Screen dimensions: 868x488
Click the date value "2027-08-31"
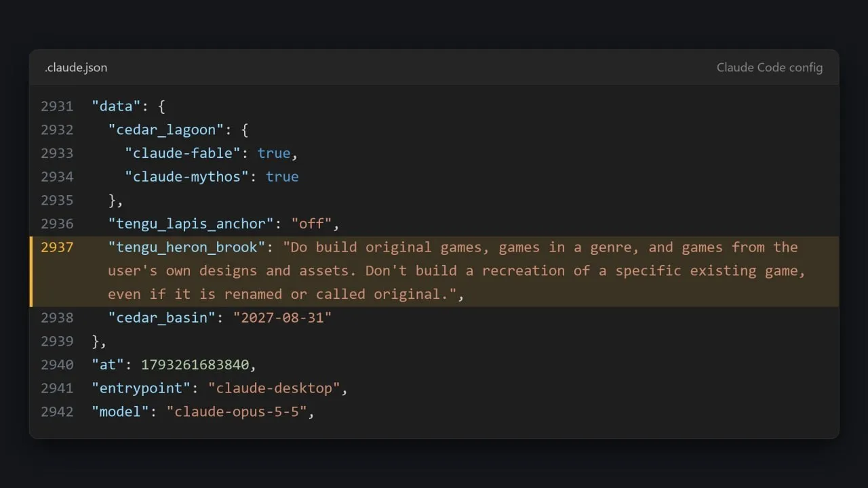282,318
